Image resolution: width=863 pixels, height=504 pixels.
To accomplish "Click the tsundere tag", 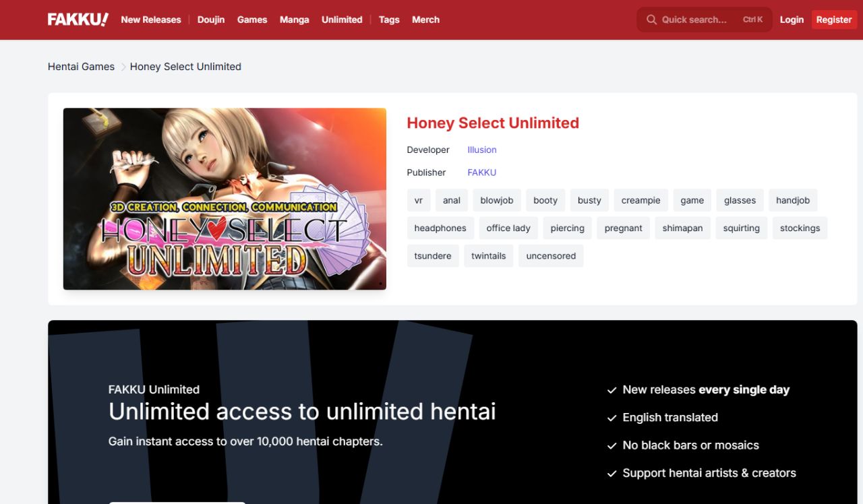I will pos(433,256).
